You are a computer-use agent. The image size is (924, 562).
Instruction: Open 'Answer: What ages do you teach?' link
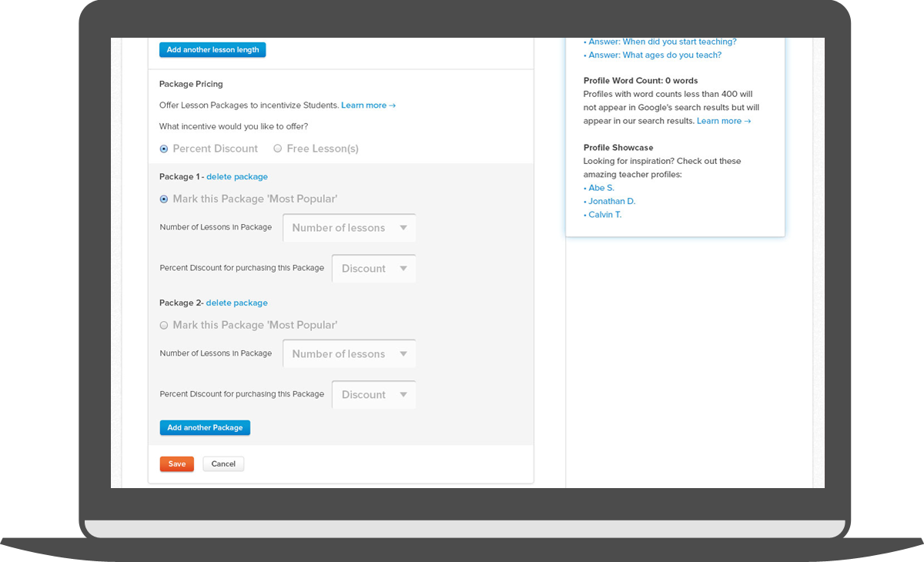[x=654, y=55]
